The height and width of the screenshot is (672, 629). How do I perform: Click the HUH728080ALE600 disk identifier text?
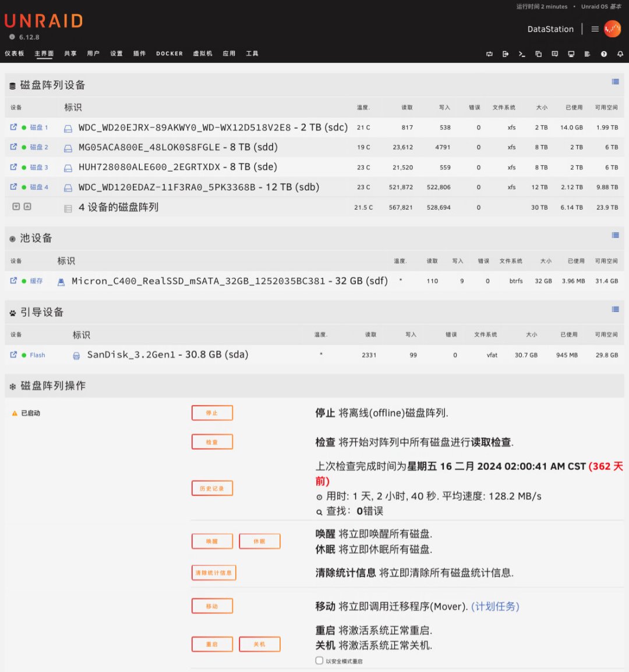pos(178,167)
